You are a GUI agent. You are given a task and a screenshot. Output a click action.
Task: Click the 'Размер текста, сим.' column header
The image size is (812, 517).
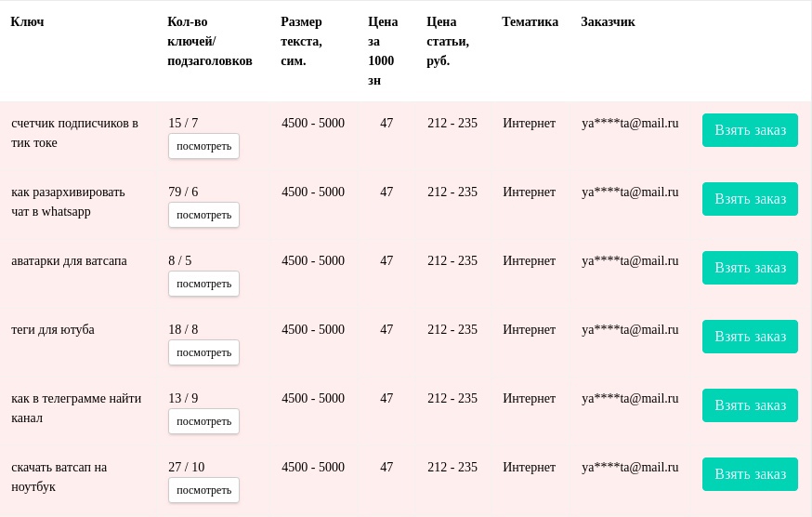coord(302,41)
